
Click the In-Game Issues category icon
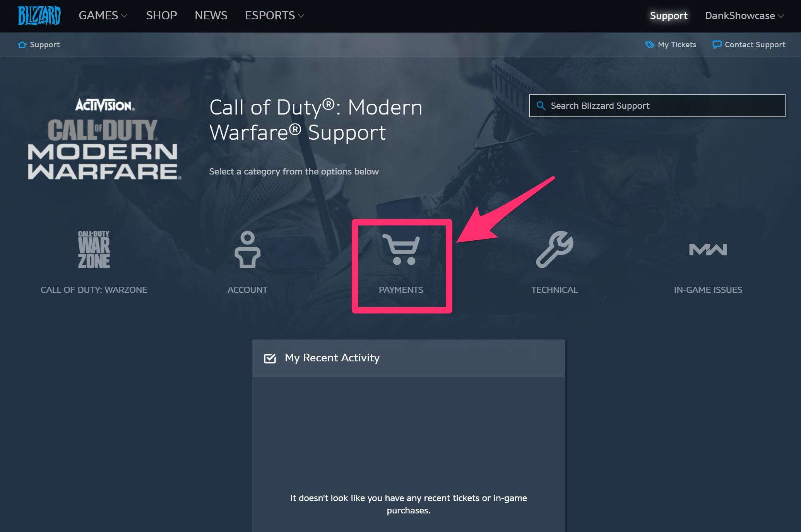708,250
